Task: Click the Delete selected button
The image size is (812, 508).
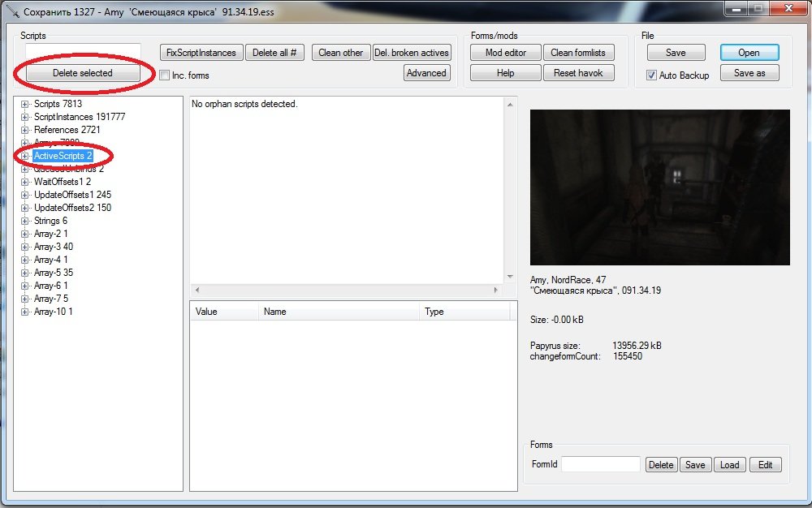Action: (83, 73)
